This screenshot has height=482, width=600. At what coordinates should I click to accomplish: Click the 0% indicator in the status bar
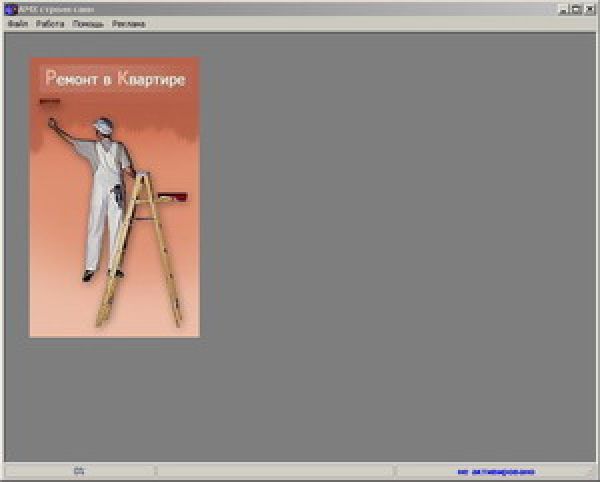pos(79,471)
